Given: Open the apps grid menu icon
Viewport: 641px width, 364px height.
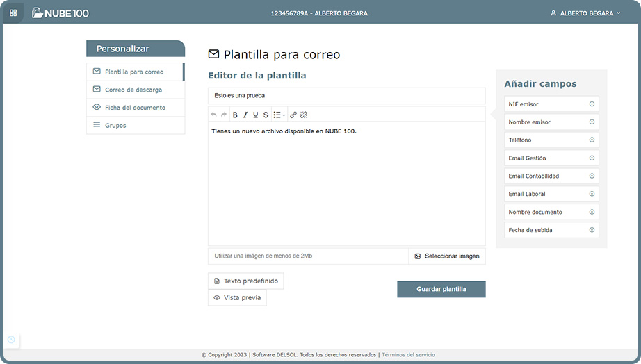Looking at the screenshot, I should point(13,13).
